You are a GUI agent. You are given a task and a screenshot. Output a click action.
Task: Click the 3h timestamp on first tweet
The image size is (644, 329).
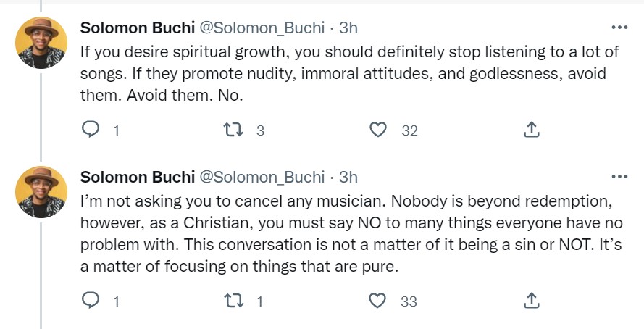pyautogui.click(x=348, y=28)
